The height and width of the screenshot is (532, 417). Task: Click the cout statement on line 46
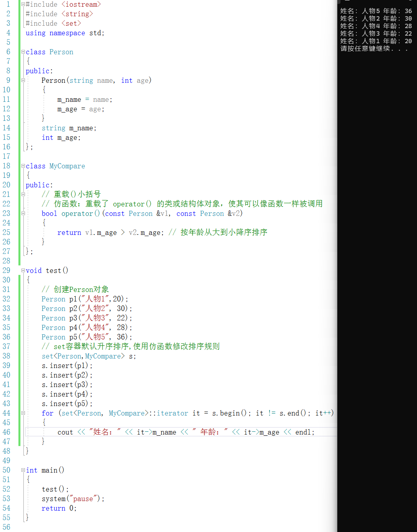[186, 432]
